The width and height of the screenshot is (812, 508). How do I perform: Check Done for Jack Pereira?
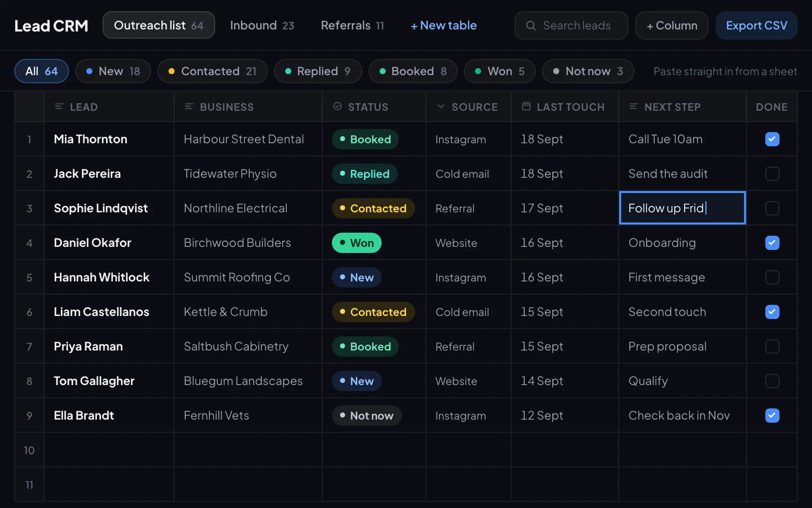click(772, 174)
